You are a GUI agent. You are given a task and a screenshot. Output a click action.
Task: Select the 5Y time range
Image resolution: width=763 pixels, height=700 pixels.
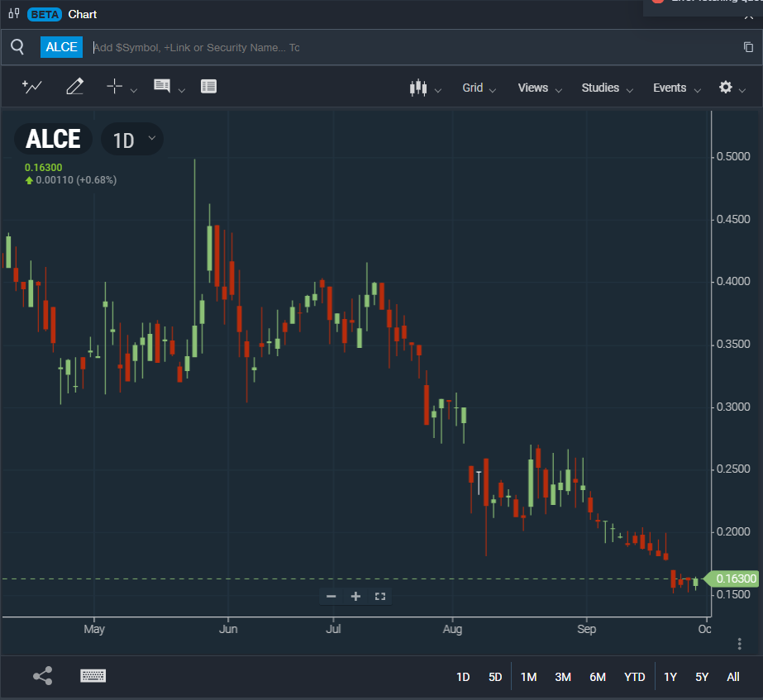[x=702, y=677]
